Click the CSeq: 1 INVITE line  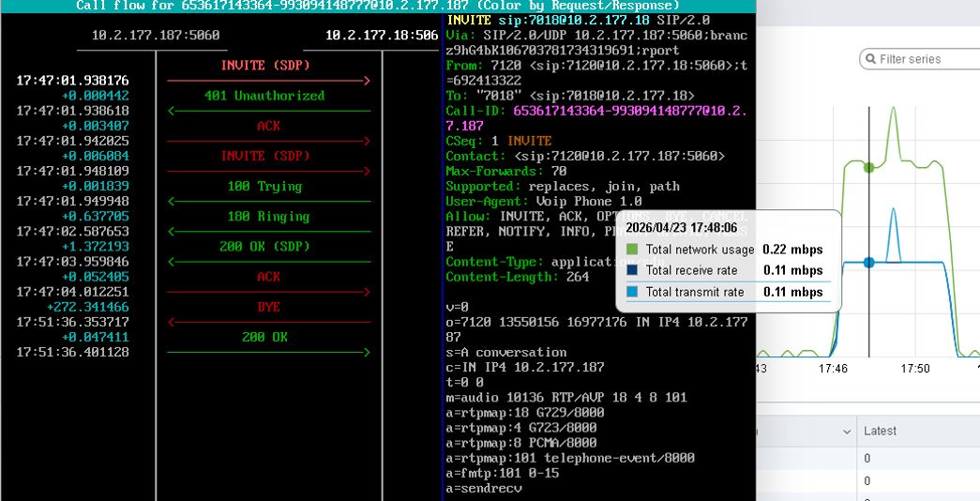(499, 142)
